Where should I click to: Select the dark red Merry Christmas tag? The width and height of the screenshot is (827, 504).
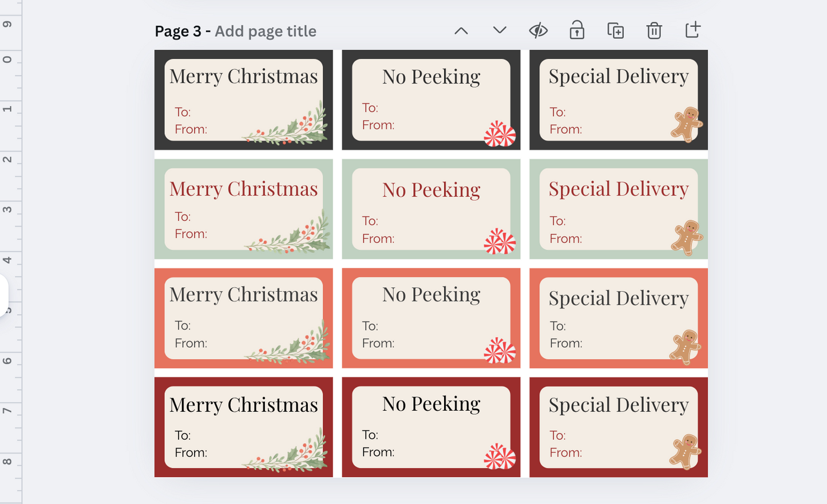(243, 427)
